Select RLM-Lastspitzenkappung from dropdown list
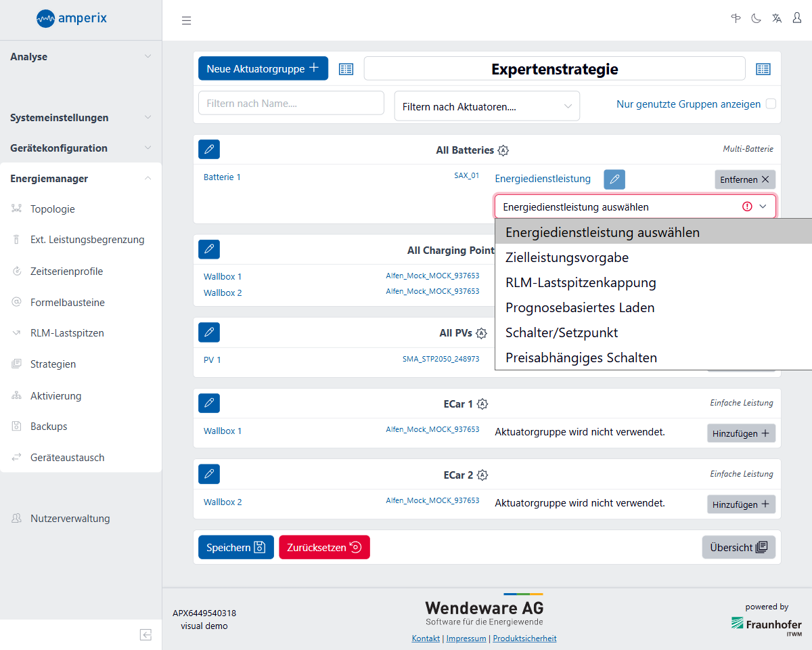Viewport: 812px width, 650px height. click(580, 282)
